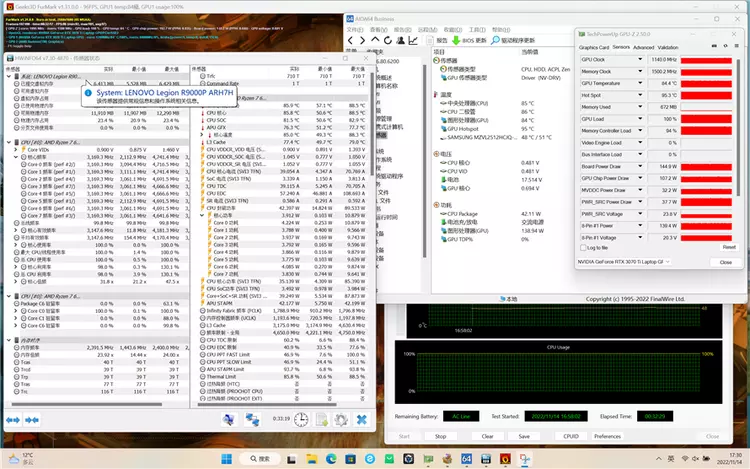The image size is (750, 469).
Task: Click HWiNFO expand-columns left-right arrows icon
Action: coord(13,420)
